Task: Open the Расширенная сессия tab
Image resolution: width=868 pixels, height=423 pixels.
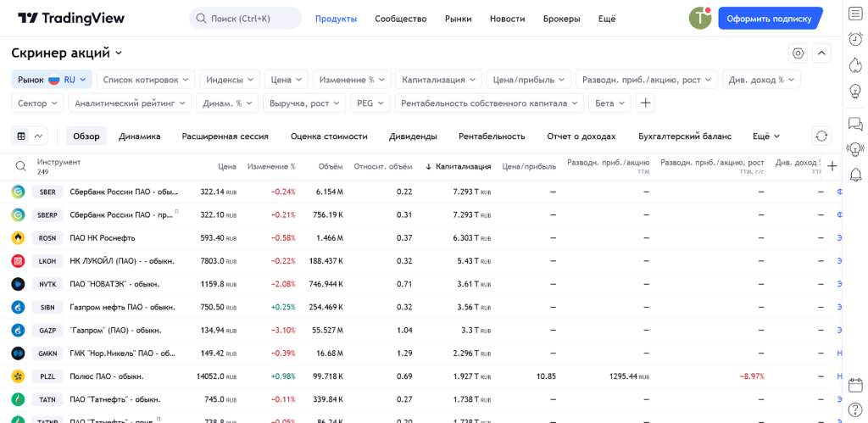Action: (x=225, y=136)
